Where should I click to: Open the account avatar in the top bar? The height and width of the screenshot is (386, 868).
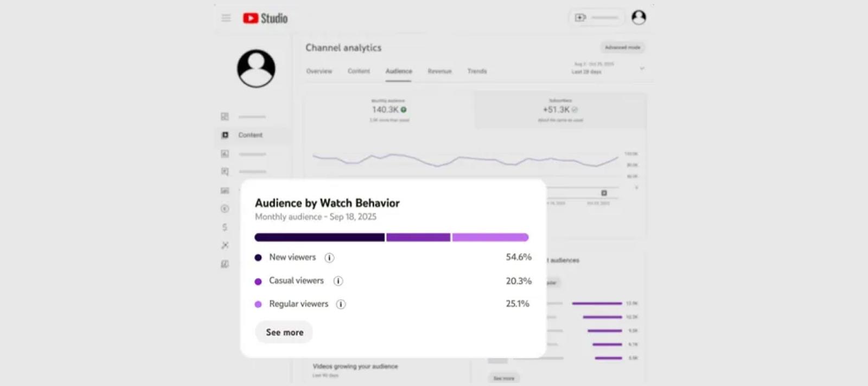(x=639, y=17)
